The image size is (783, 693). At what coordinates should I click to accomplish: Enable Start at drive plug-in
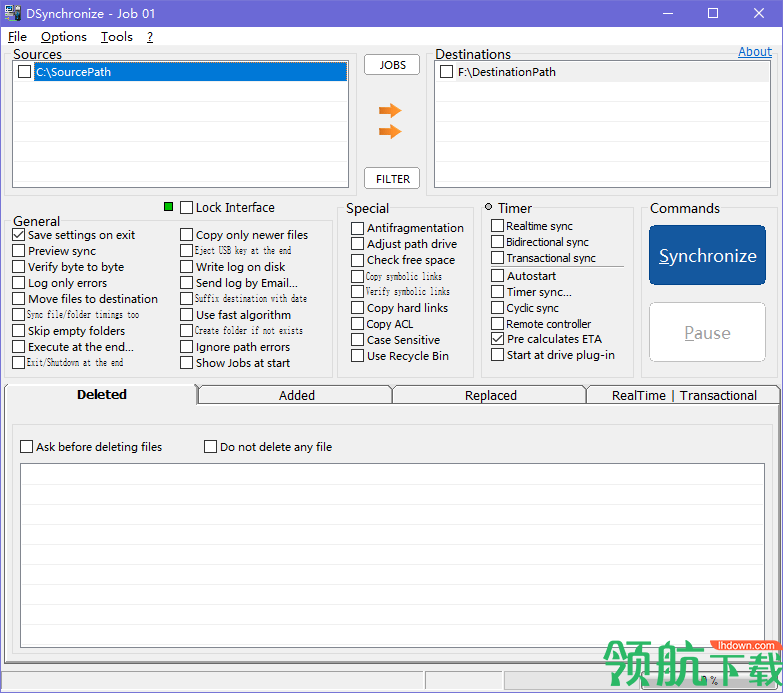pyautogui.click(x=497, y=354)
